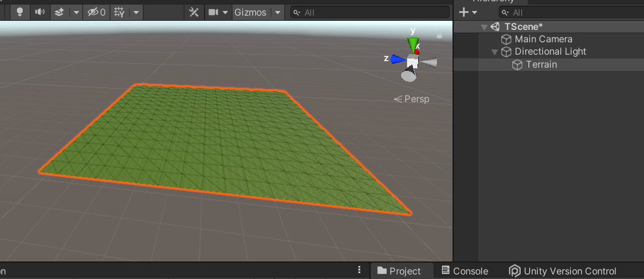644x279 pixels.
Task: Click the Terrain cube icon
Action: click(x=517, y=64)
